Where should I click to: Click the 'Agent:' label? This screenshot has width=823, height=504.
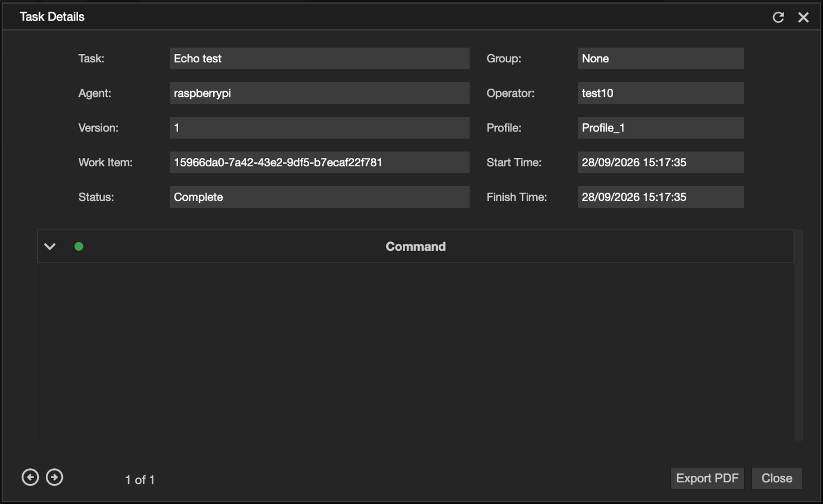point(95,93)
